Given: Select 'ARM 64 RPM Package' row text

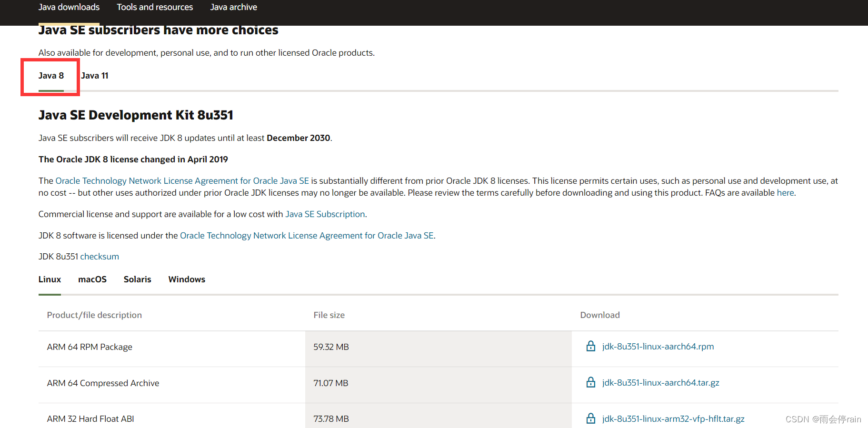Looking at the screenshot, I should tap(90, 347).
